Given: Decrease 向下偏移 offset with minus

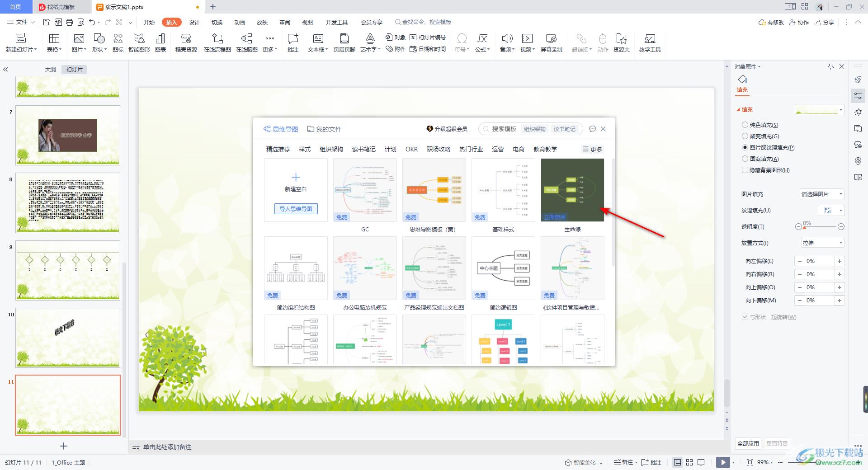Looking at the screenshot, I should tap(800, 301).
